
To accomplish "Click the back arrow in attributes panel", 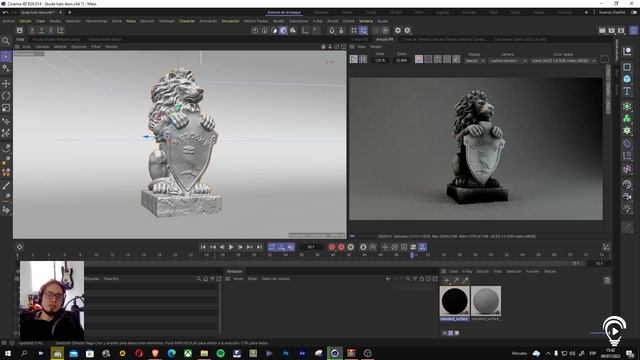I will click(x=388, y=279).
